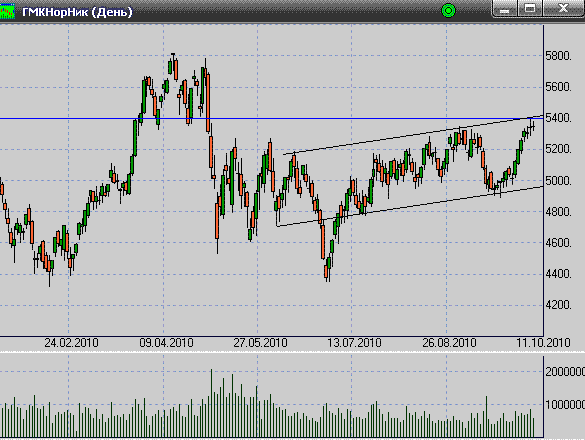The width and height of the screenshot is (585, 440).
Task: Maximize the ГМКНорНик chart window
Action: tap(530, 9)
